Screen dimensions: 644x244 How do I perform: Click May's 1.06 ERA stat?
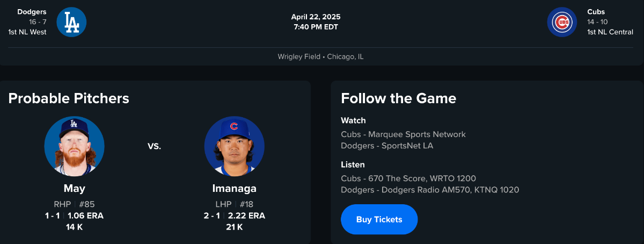point(85,216)
